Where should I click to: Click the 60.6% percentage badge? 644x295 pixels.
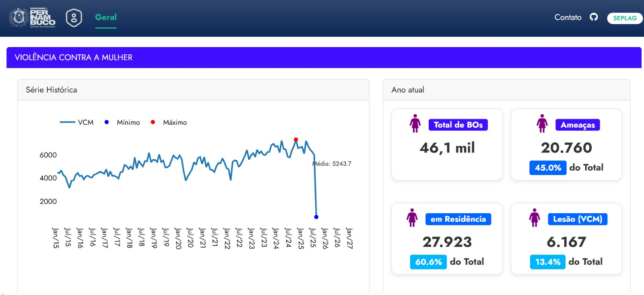coord(428,262)
